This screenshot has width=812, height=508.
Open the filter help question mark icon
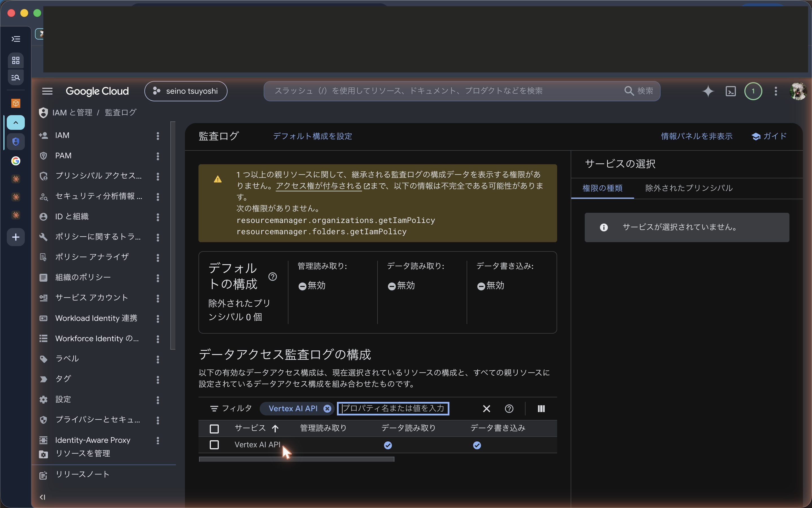click(x=509, y=409)
